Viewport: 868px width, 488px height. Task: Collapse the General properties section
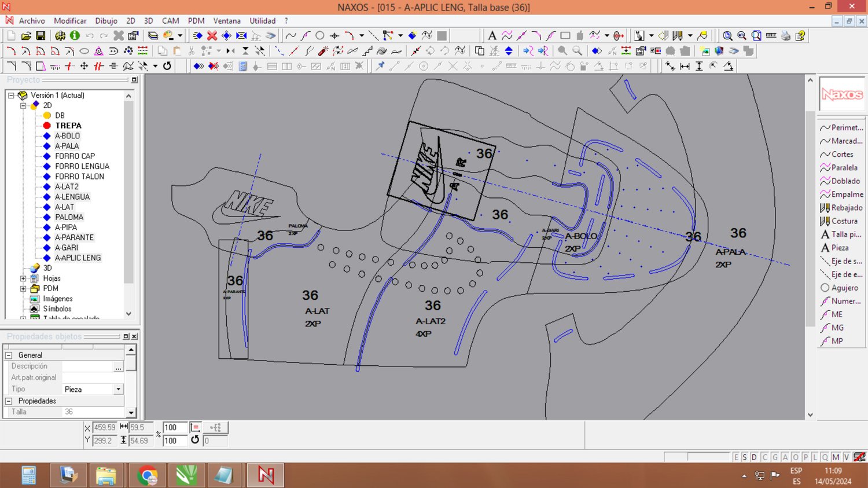coord(9,355)
